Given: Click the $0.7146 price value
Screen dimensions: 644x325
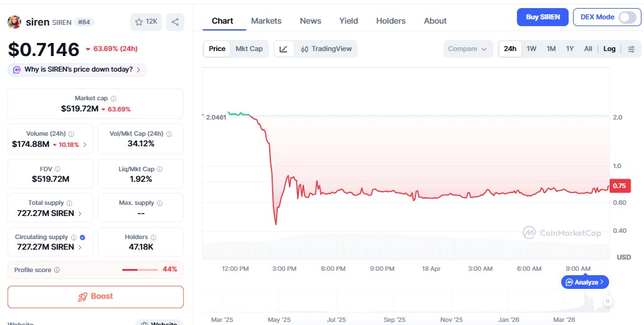Looking at the screenshot, I should 44,50.
